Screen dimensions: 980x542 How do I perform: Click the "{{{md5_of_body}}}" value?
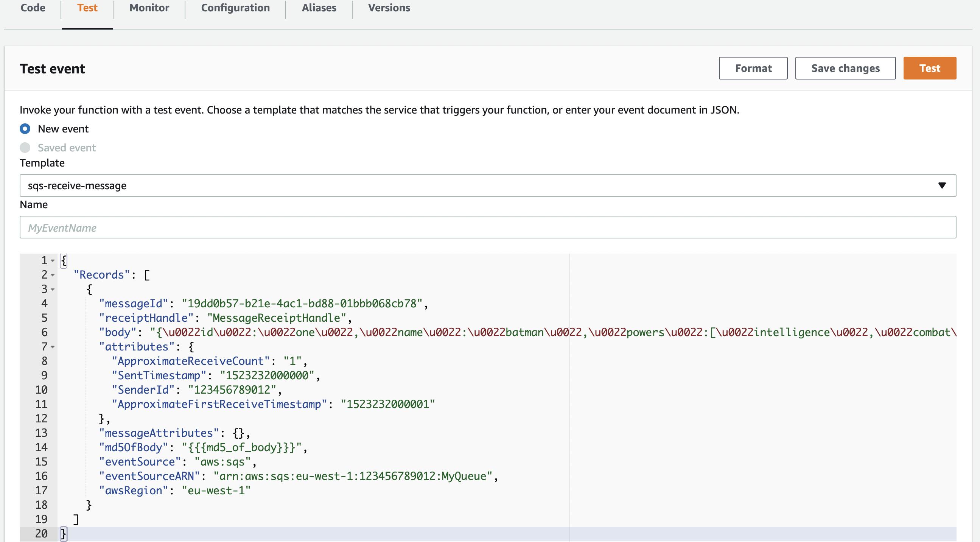click(x=241, y=447)
